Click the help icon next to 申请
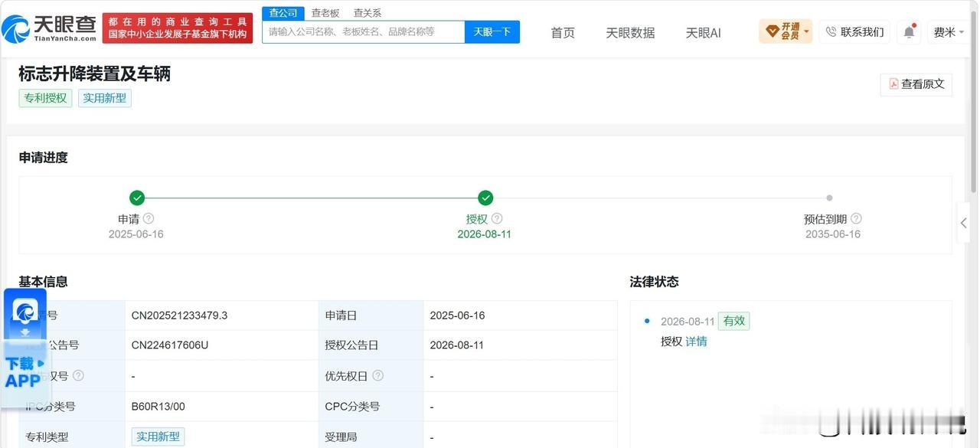The width and height of the screenshot is (980, 448). [x=149, y=218]
